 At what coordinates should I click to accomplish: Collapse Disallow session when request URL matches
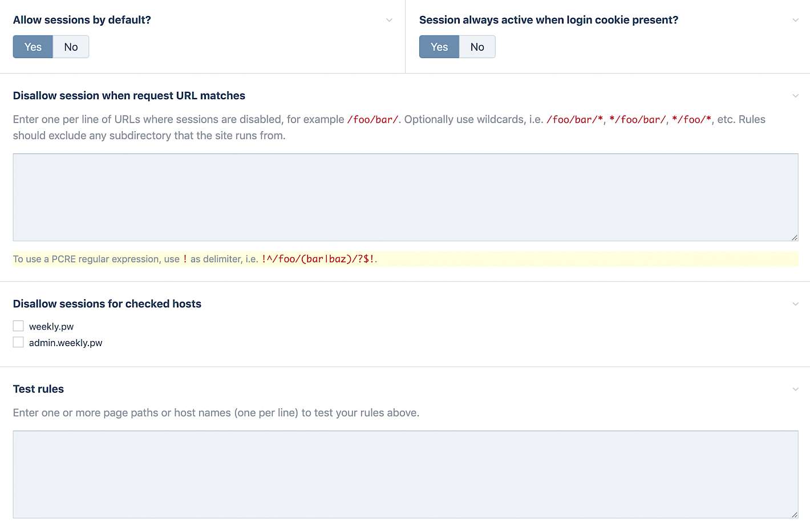tap(795, 96)
